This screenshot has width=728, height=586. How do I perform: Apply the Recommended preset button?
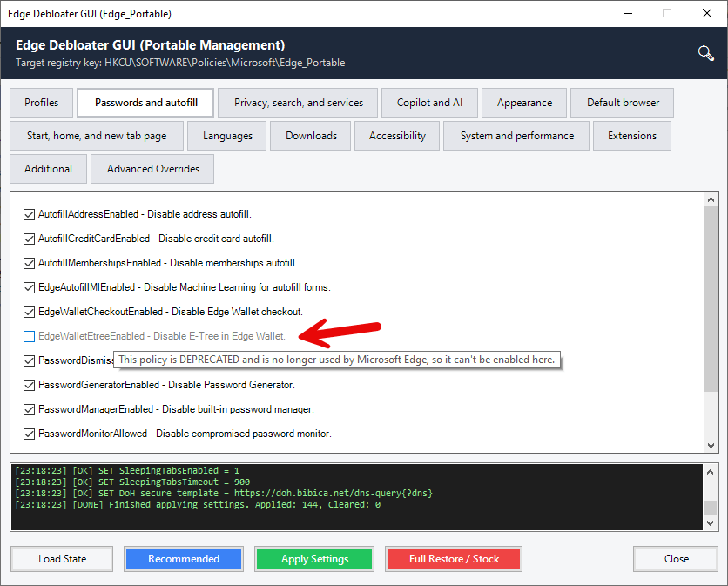[x=184, y=559]
